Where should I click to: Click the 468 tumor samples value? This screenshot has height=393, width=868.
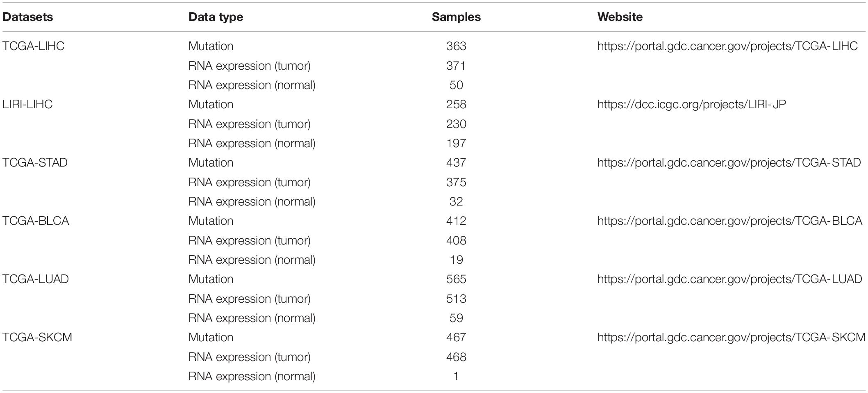tap(456, 357)
